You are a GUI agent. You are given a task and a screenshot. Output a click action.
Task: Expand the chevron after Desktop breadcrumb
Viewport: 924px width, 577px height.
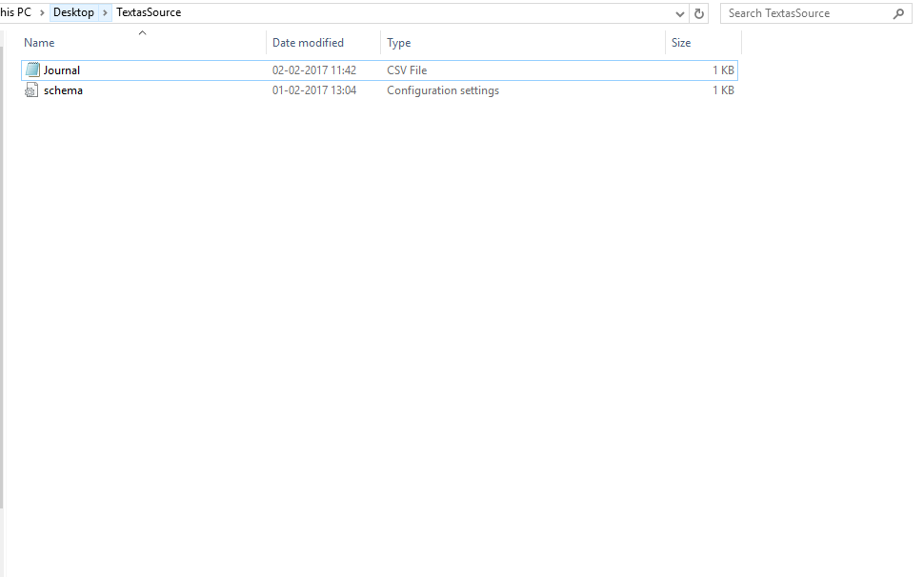click(105, 13)
